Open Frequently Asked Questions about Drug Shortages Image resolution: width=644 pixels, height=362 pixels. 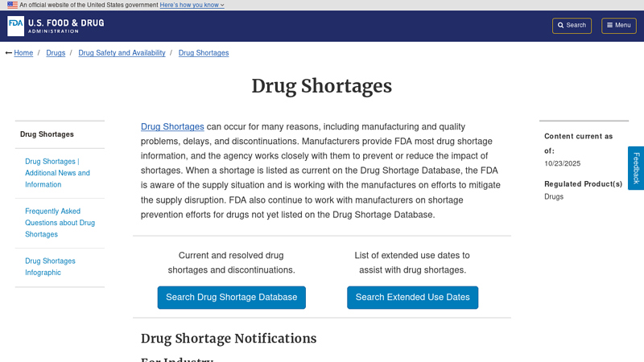[x=60, y=223]
